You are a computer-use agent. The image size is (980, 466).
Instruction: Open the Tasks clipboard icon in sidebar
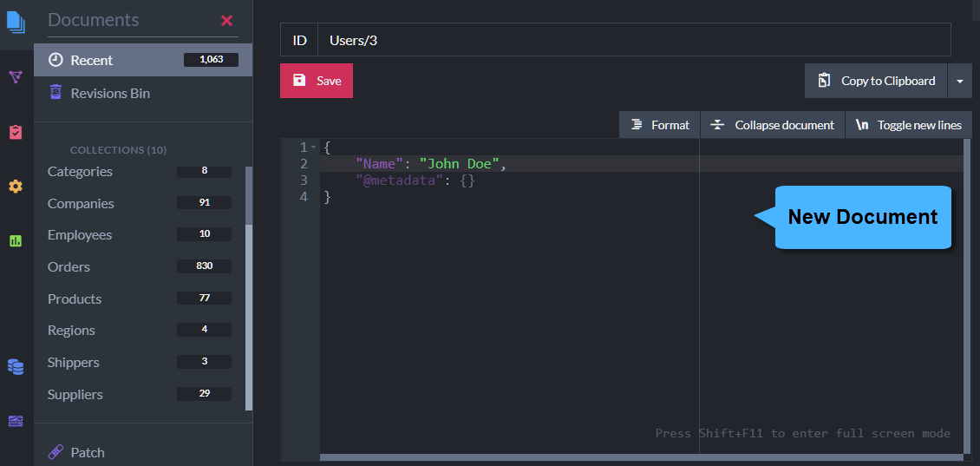click(x=16, y=132)
